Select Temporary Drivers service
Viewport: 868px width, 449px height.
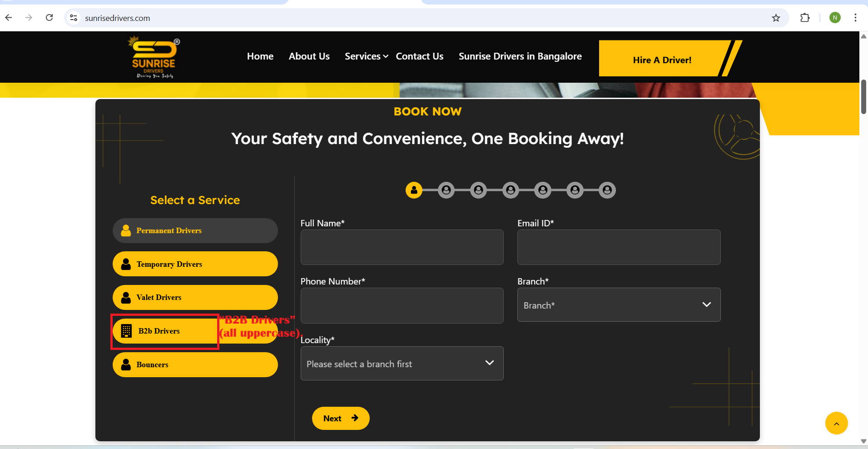[x=195, y=264]
